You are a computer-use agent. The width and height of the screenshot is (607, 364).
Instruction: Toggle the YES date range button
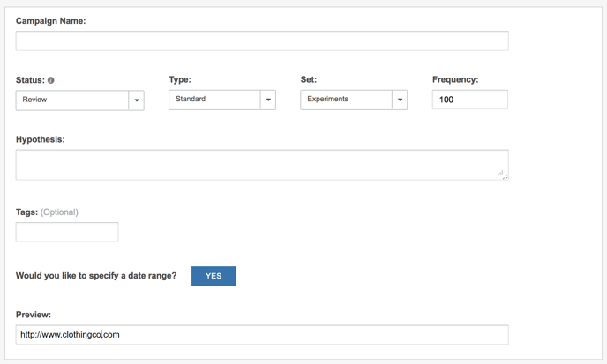pyautogui.click(x=214, y=276)
